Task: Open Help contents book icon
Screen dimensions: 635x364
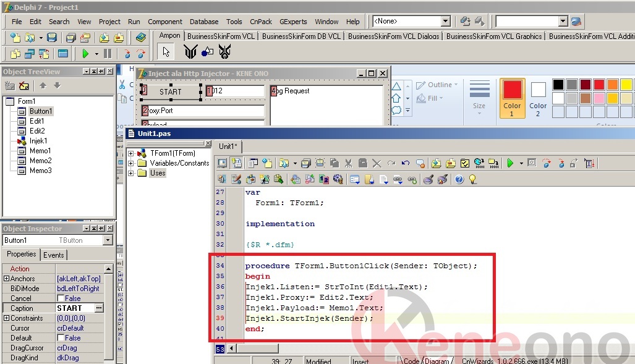Action: pyautogui.click(x=140, y=38)
